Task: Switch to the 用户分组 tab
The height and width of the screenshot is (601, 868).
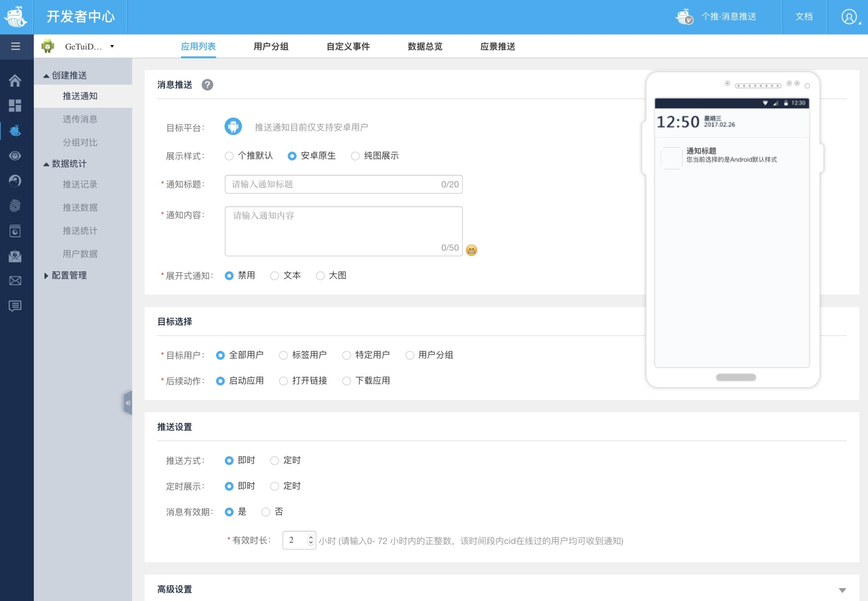Action: pyautogui.click(x=271, y=47)
